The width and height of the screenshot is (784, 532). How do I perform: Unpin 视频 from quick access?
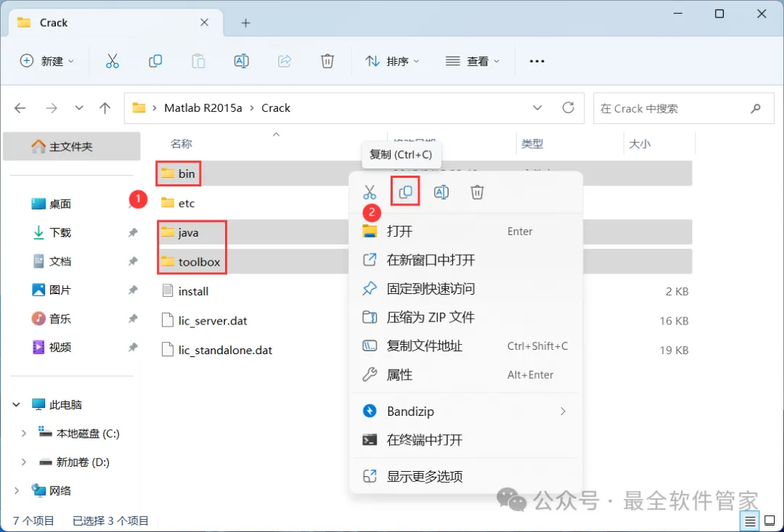[133, 347]
